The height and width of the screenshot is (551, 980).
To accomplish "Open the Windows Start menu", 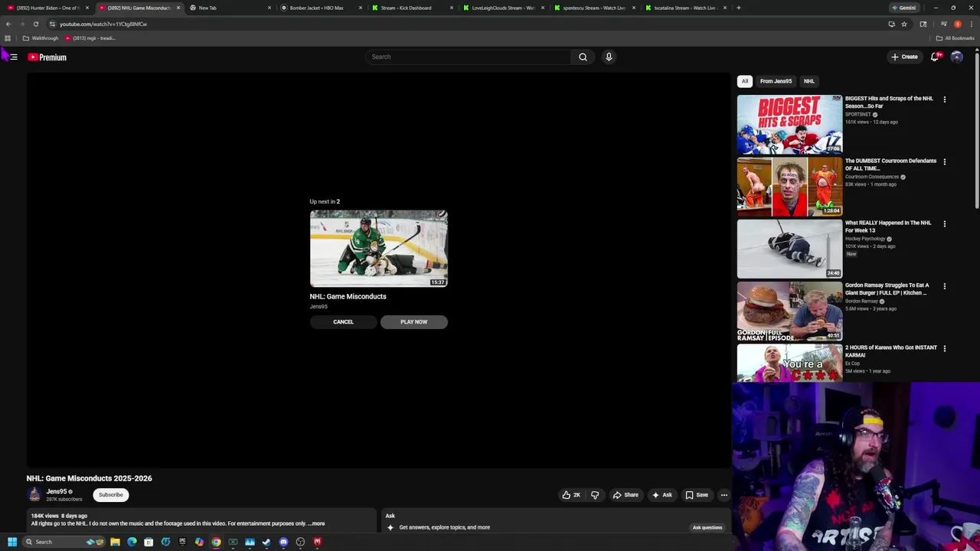I will (x=11, y=542).
